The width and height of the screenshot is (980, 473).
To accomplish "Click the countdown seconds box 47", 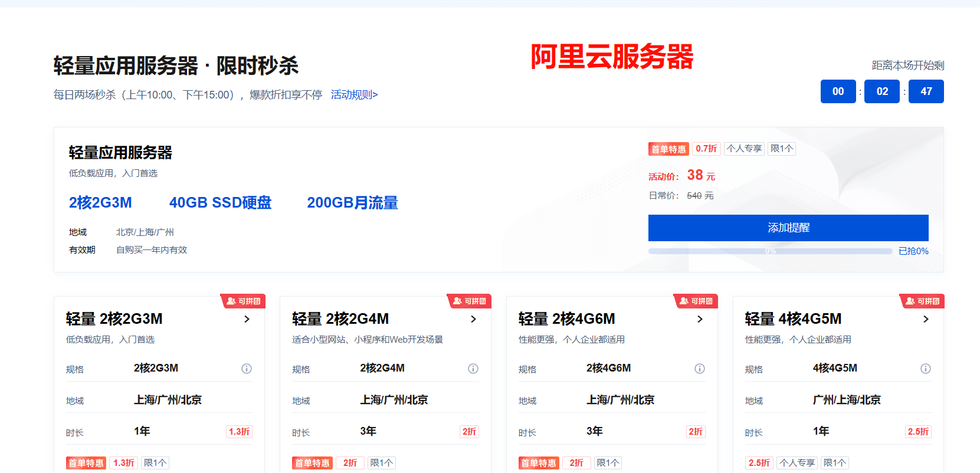I will coord(926,91).
